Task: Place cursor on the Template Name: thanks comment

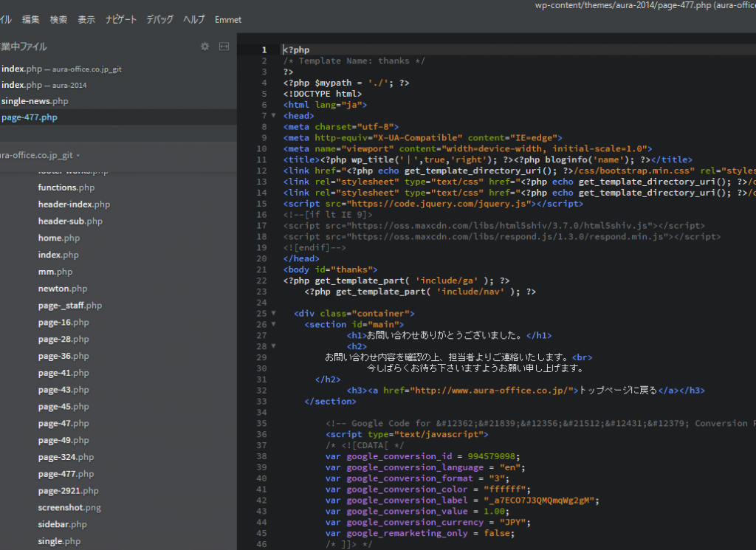Action: [x=354, y=61]
